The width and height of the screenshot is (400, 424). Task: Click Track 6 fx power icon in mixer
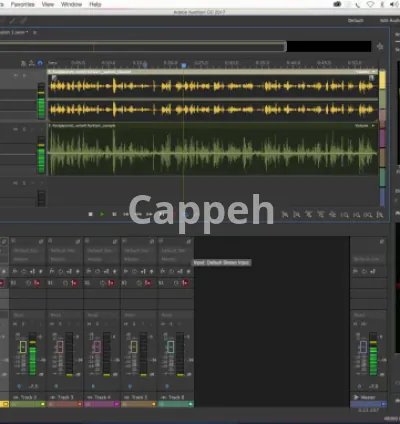[172, 272]
